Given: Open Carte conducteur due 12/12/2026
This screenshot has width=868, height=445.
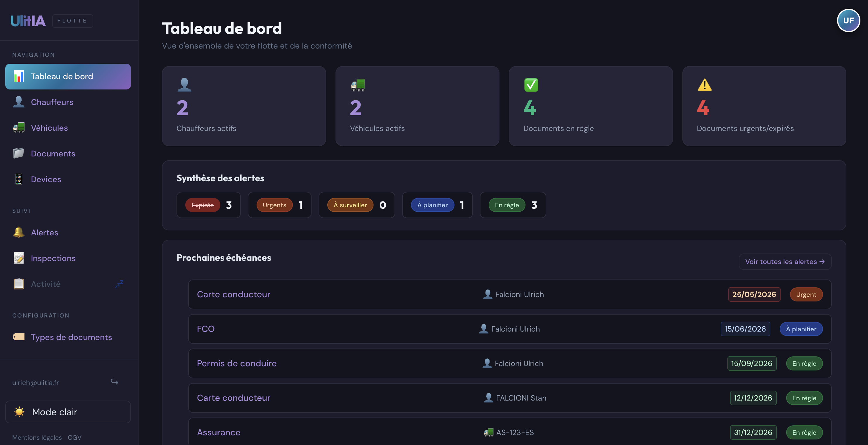Looking at the screenshot, I should pos(509,398).
